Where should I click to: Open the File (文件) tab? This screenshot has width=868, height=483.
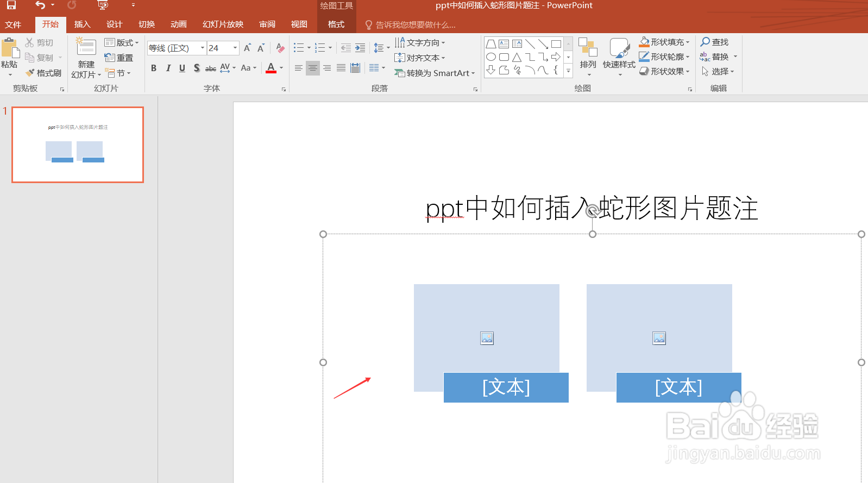[x=13, y=24]
